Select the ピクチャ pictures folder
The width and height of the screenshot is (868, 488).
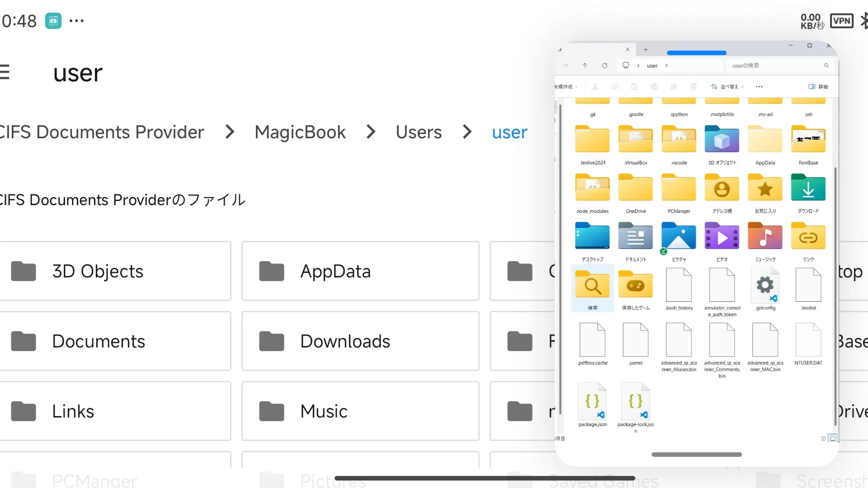click(x=679, y=242)
